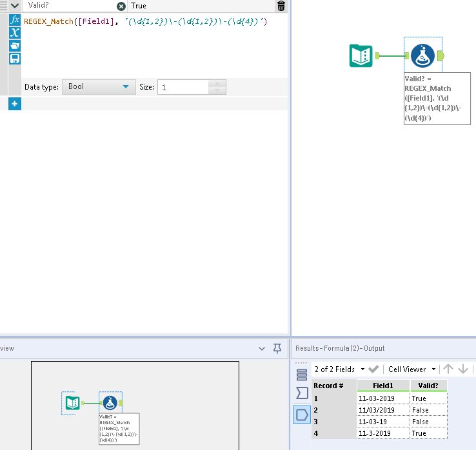The image size is (476, 450).
Task: Select cell 11-03-2019 in Field1
Action: [x=383, y=398]
